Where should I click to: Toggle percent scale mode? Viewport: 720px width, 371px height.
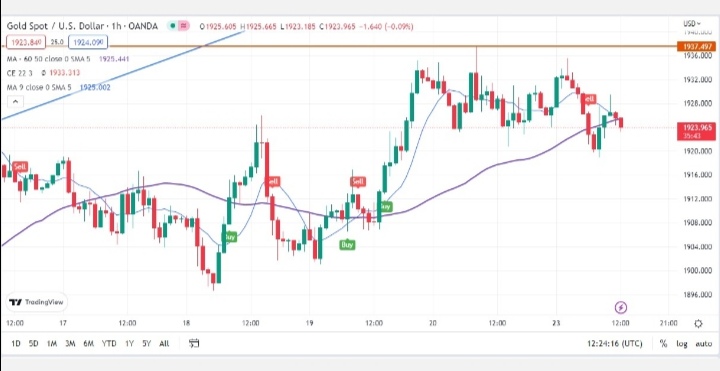[x=663, y=343]
